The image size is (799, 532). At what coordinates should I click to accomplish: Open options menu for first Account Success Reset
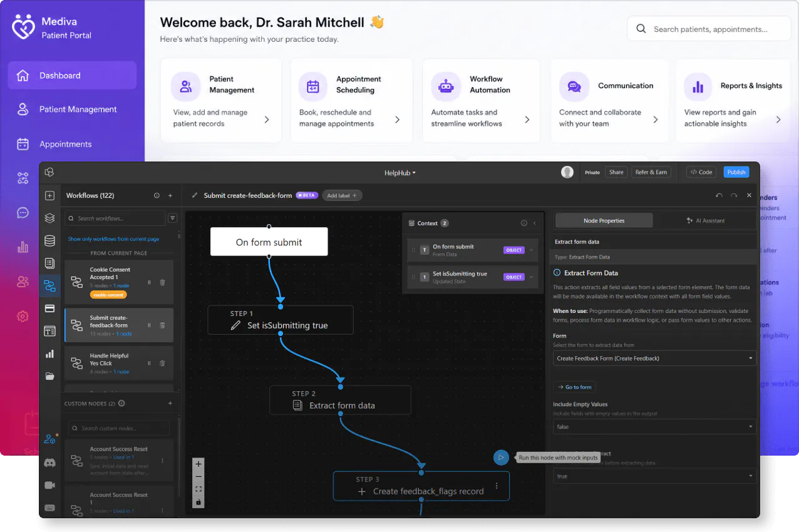(163, 461)
